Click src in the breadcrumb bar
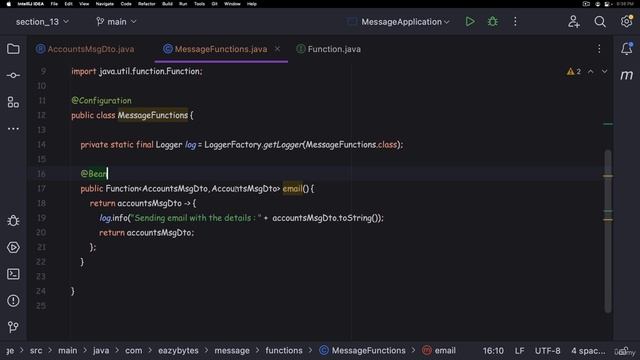This screenshot has height=360, width=640. click(36, 351)
